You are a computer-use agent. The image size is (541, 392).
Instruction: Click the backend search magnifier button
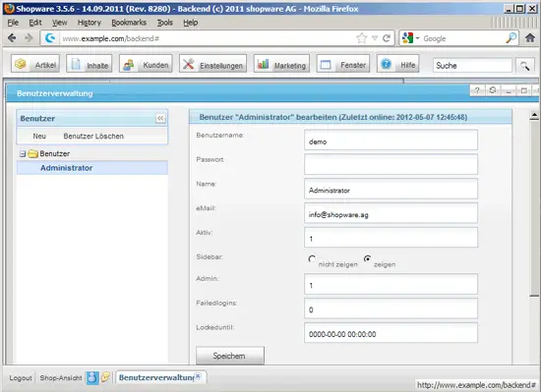click(x=525, y=66)
